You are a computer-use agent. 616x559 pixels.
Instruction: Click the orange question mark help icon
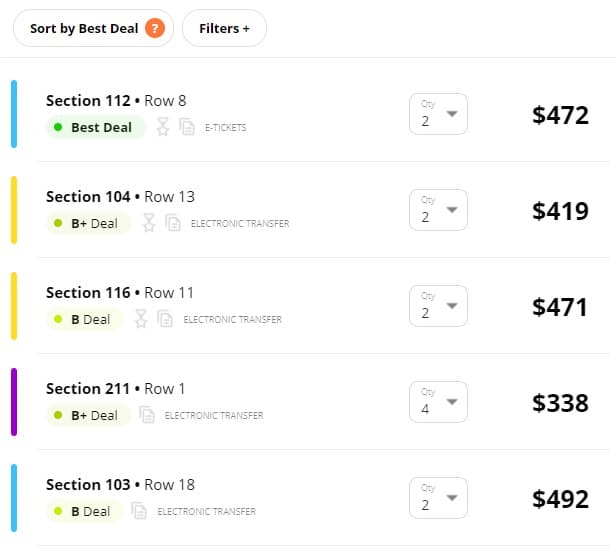coord(154,28)
